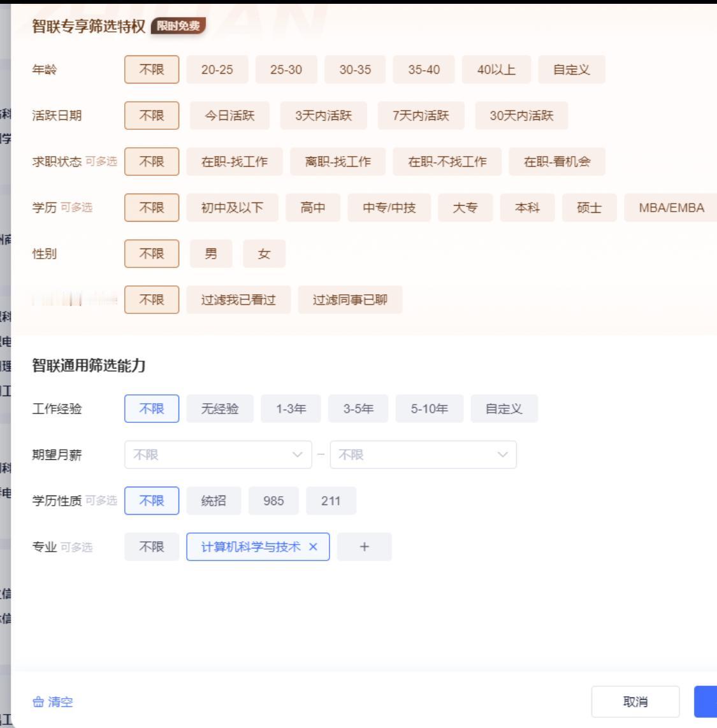717x728 pixels.
Task: Select 不限 for 专业
Action: (152, 546)
